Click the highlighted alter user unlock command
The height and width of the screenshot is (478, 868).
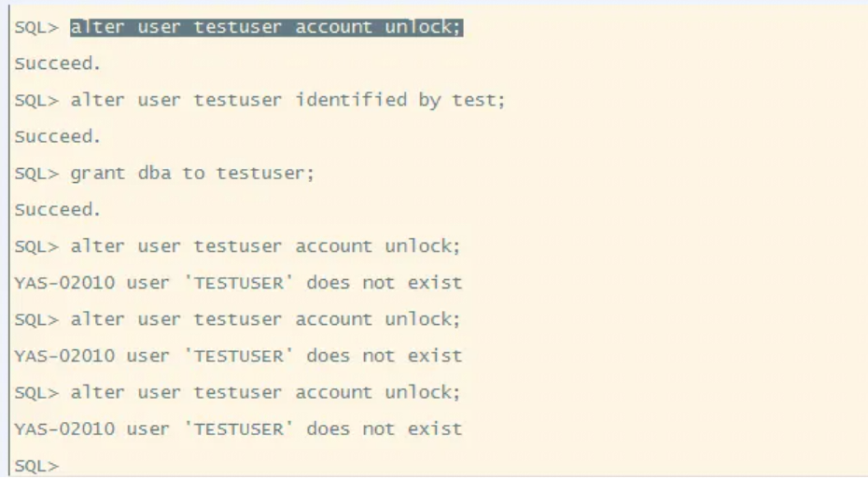point(266,27)
